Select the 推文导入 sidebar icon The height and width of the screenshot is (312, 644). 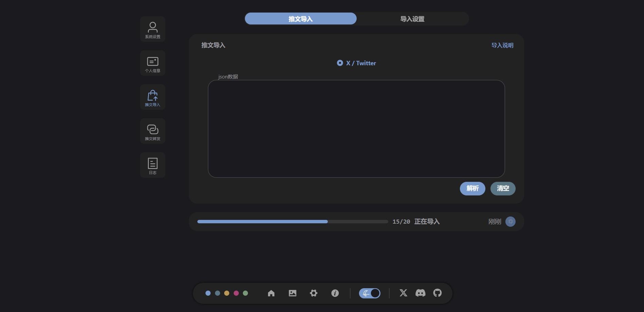pos(153,97)
